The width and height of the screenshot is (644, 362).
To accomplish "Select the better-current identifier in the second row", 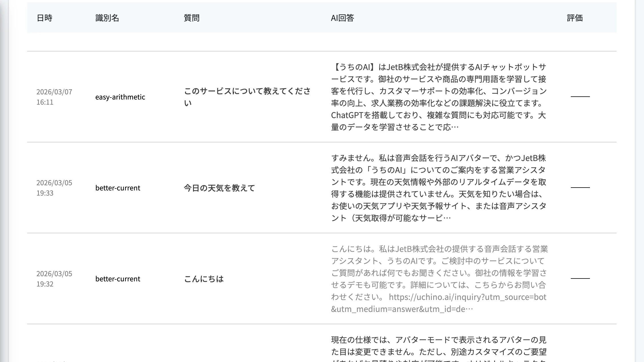I will [118, 188].
